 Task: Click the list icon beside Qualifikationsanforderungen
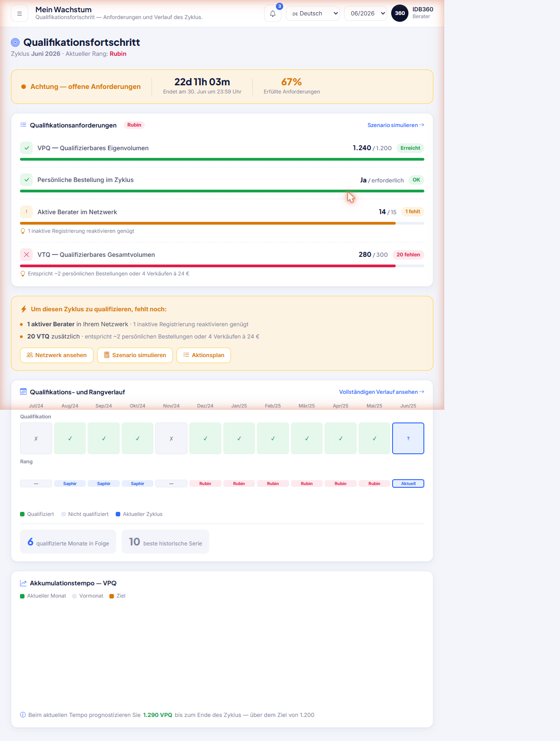click(23, 125)
